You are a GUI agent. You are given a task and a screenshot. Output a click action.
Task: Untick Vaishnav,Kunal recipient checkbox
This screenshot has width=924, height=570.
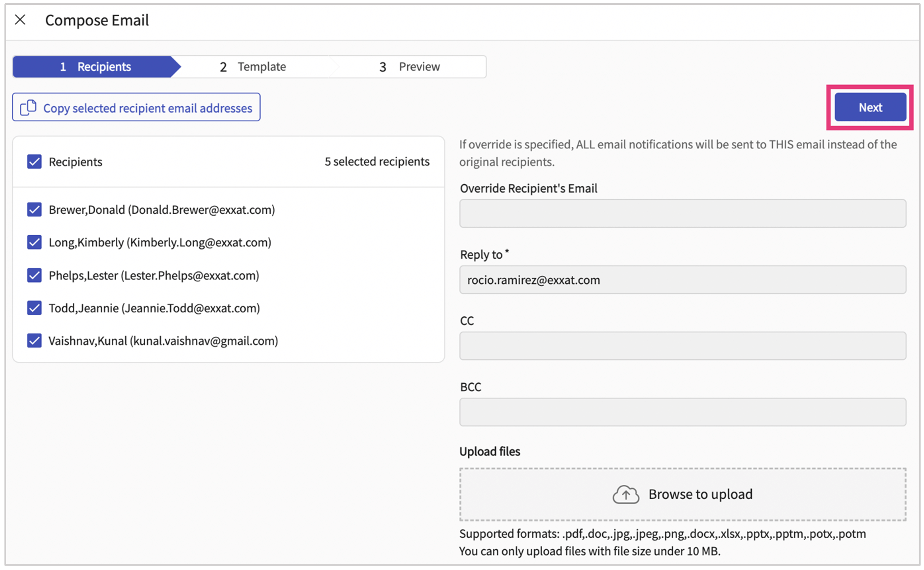(x=34, y=341)
